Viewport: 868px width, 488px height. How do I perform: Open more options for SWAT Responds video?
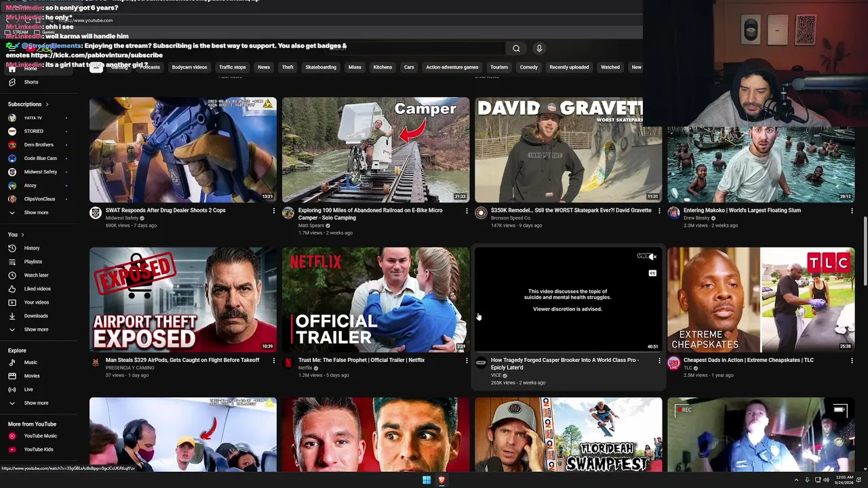coord(274,211)
